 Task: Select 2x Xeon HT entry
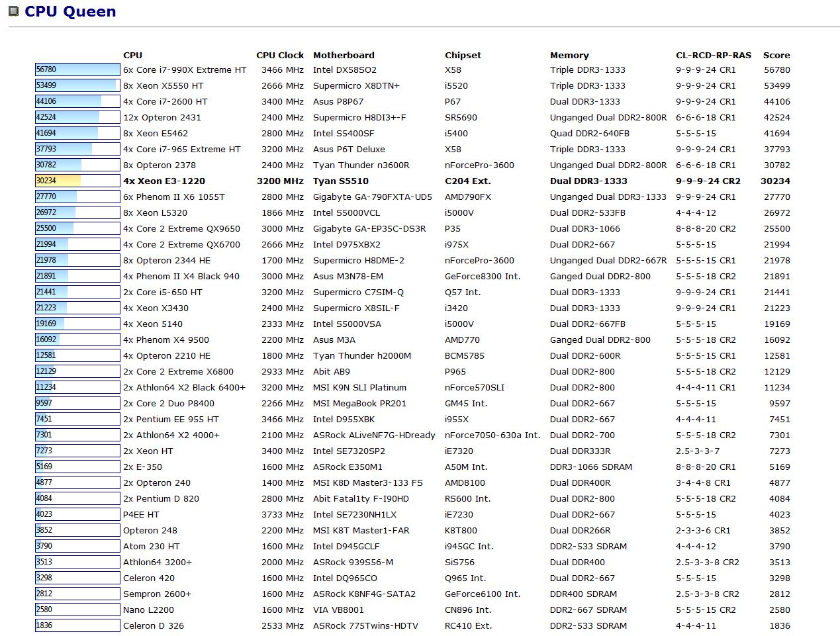pyautogui.click(x=148, y=451)
